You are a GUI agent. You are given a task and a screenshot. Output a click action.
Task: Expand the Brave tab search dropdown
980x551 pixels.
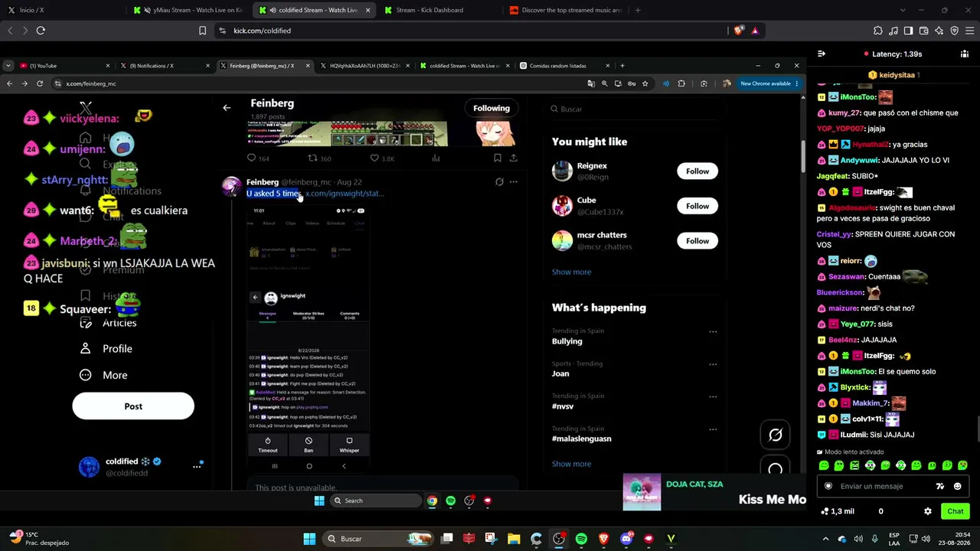click(903, 10)
